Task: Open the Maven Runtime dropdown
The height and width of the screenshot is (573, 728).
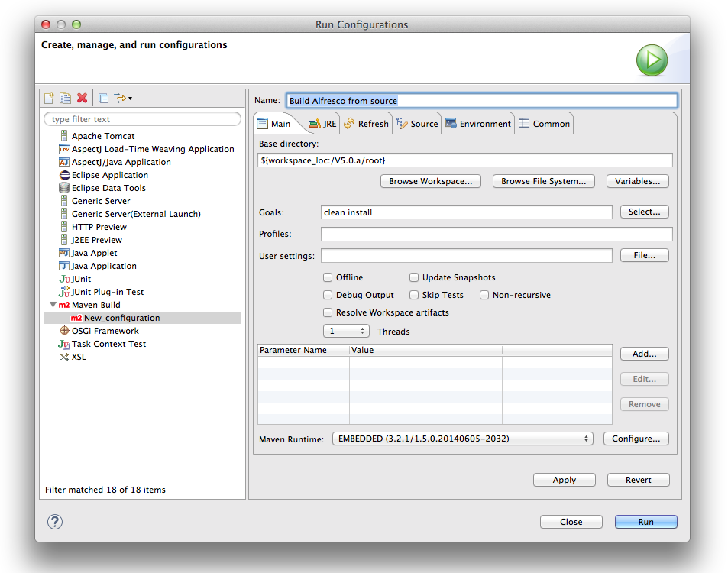Action: tap(462, 439)
